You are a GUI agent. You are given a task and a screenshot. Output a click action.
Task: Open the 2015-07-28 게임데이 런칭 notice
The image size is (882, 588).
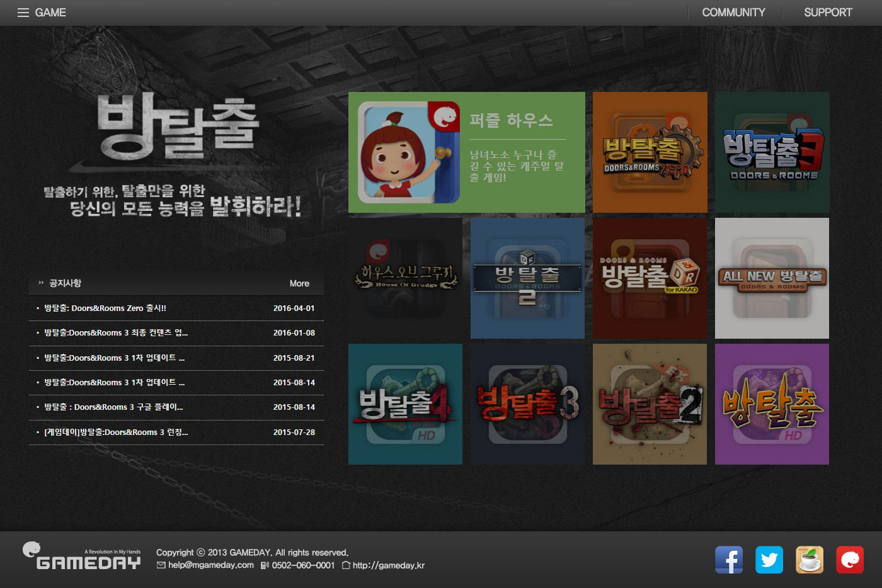point(176,433)
